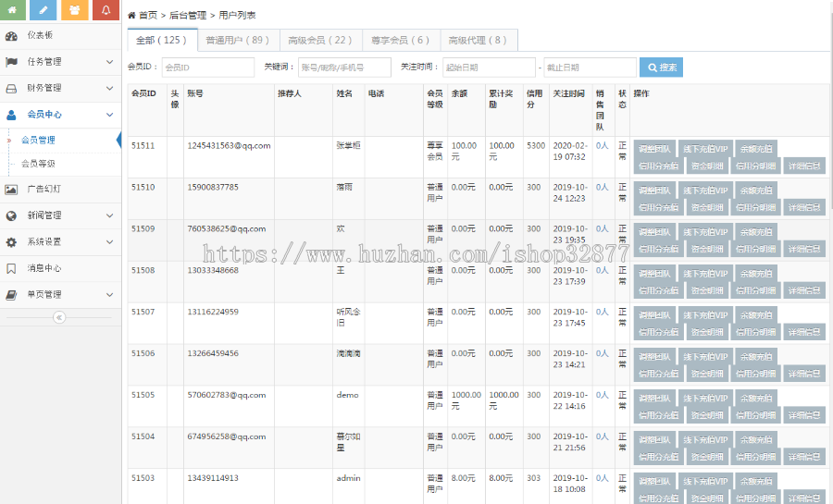833x504 pixels.
Task: Collapse the 会员中心 chevron
Action: click(109, 115)
